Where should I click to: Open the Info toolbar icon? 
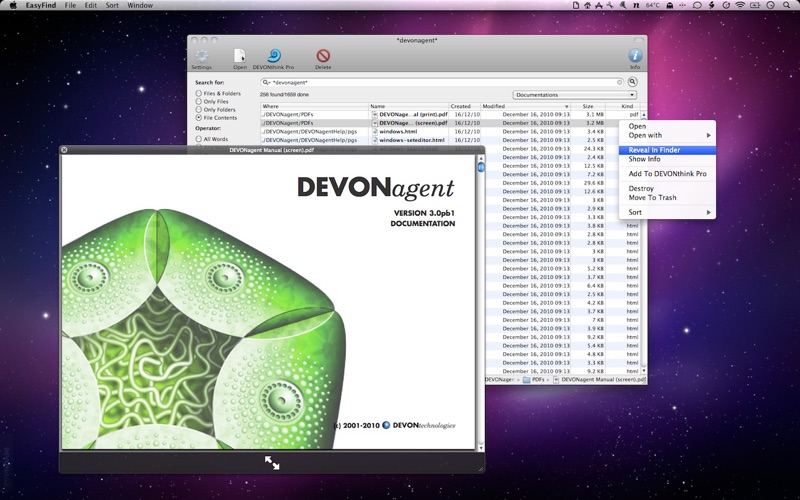click(634, 57)
